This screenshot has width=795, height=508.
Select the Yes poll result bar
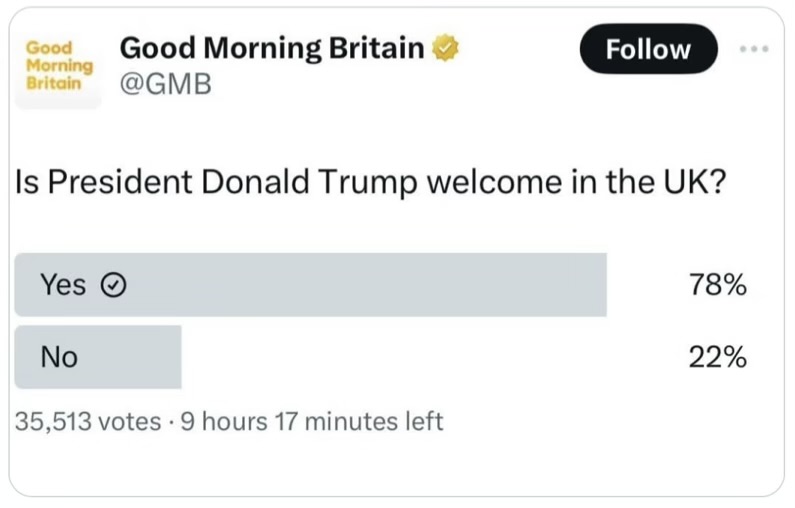[310, 285]
